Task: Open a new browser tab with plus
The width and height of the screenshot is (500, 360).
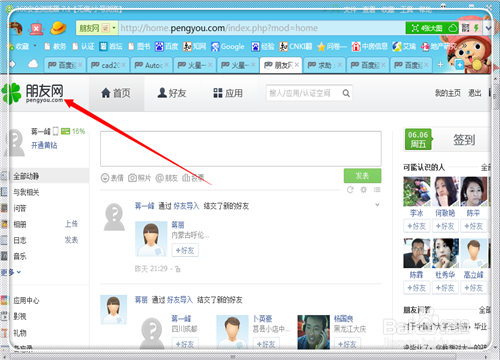Action: point(440,64)
